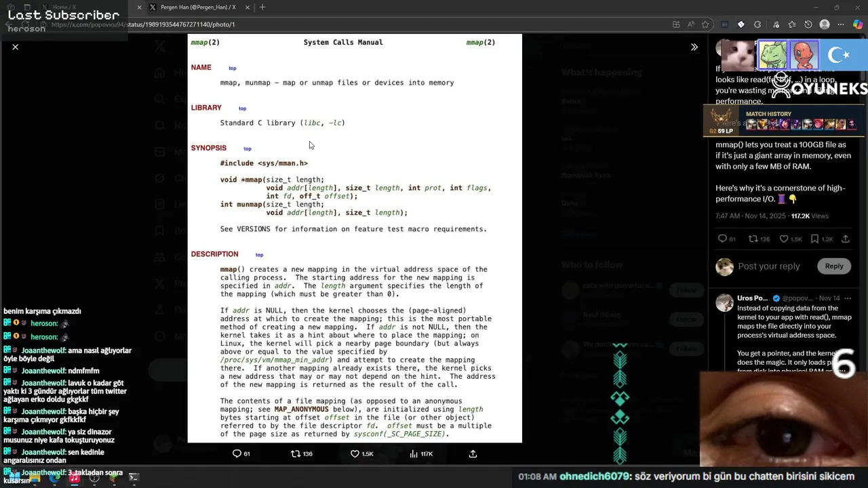Open the Copilot icon in the browser toolbar
The image size is (868, 488).
coord(858,24)
